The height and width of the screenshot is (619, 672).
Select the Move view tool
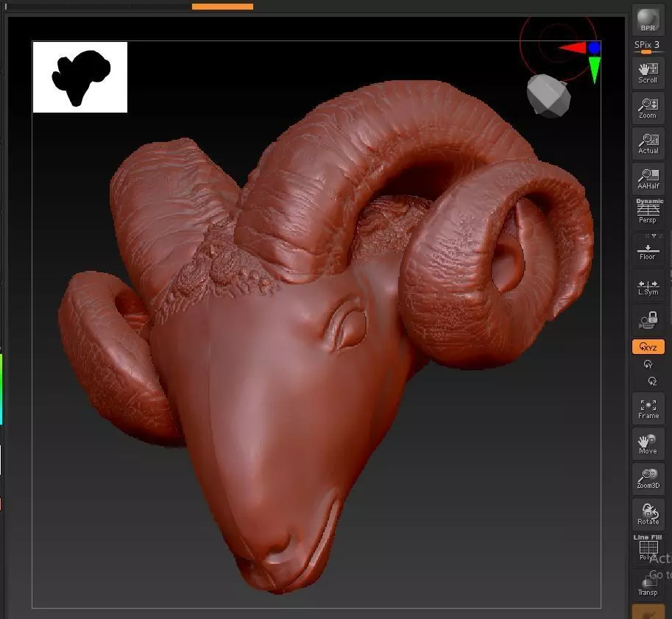coord(648,445)
